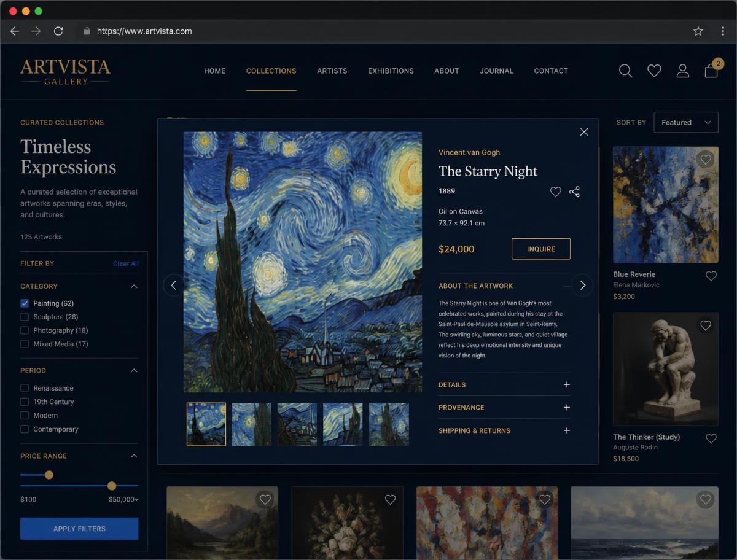Open Artists nav item
The height and width of the screenshot is (560, 737).
332,71
